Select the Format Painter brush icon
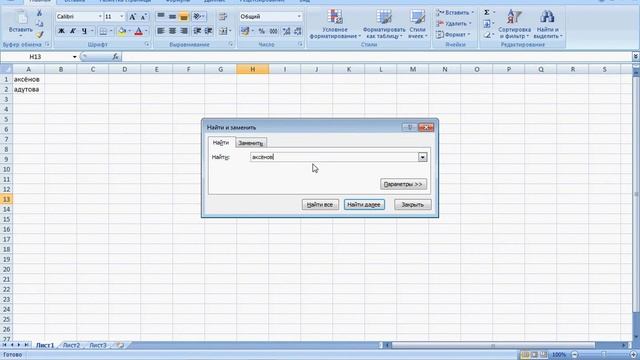This screenshot has height=360, width=640. [39, 35]
